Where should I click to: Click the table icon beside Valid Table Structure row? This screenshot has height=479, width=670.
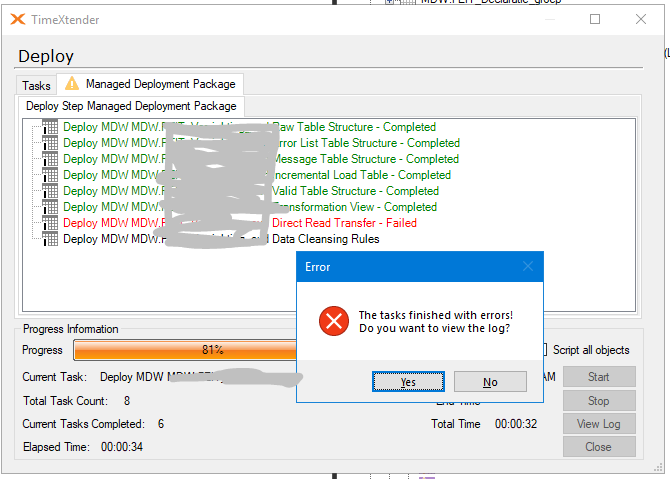click(x=50, y=191)
